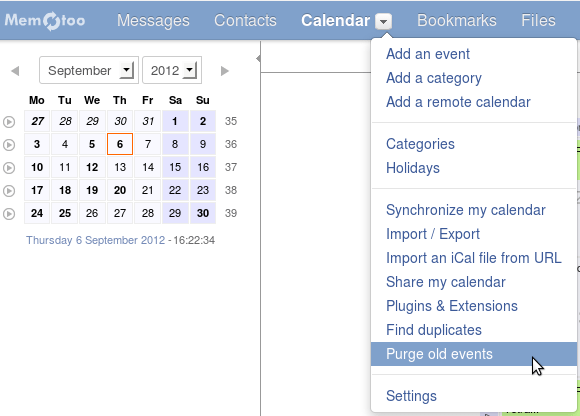This screenshot has height=416, width=580.
Task: Click Thursday 6 September 2012 link
Action: click(95, 240)
